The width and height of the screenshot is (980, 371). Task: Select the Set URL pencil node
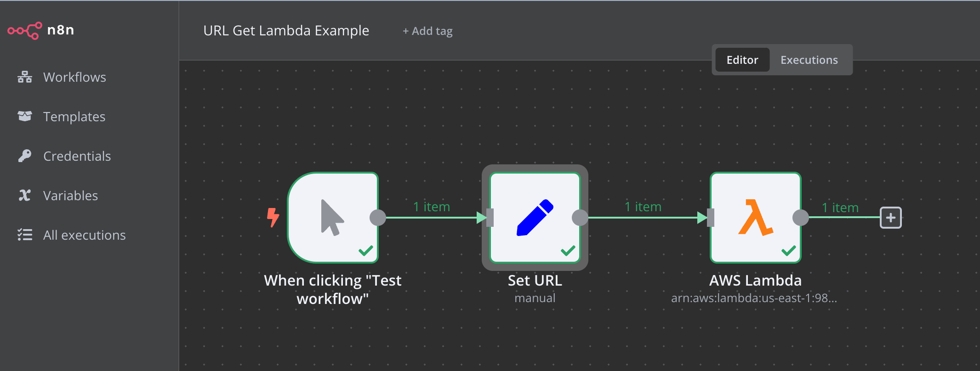tap(535, 218)
